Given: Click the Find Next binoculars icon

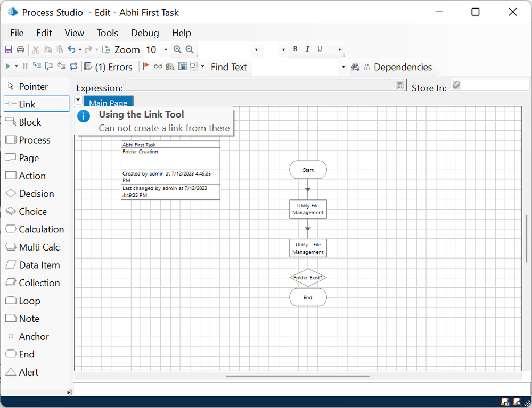Looking at the screenshot, I should [355, 67].
